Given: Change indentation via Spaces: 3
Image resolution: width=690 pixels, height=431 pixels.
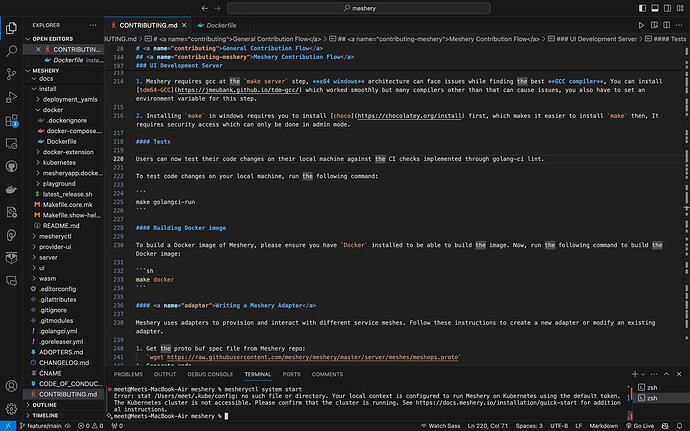Looking at the screenshot, I should click(529, 426).
